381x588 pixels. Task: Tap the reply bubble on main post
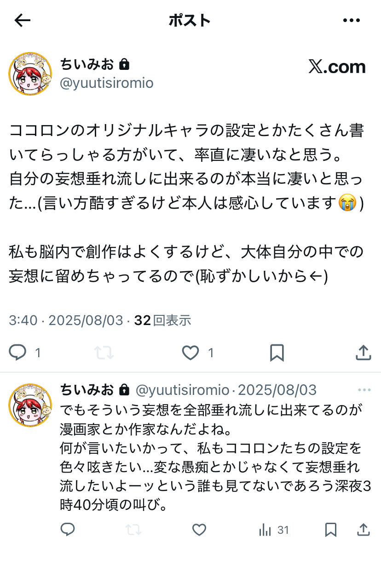click(18, 353)
